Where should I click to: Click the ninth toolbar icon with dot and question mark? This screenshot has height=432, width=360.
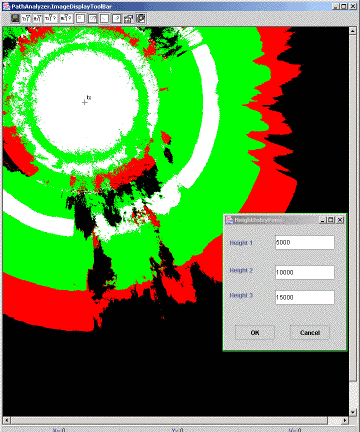coord(116,18)
